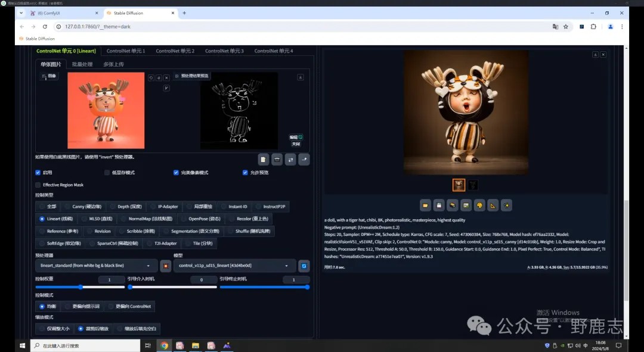Toggle the 完美像素模式 pixel perfect checkbox
Screen dimensions: 644x352
(x=176, y=173)
